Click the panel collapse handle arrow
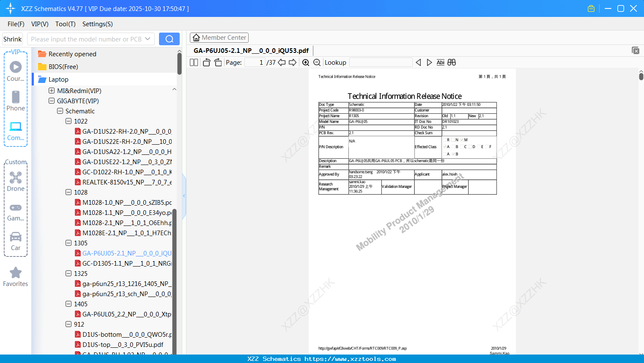 point(184,196)
